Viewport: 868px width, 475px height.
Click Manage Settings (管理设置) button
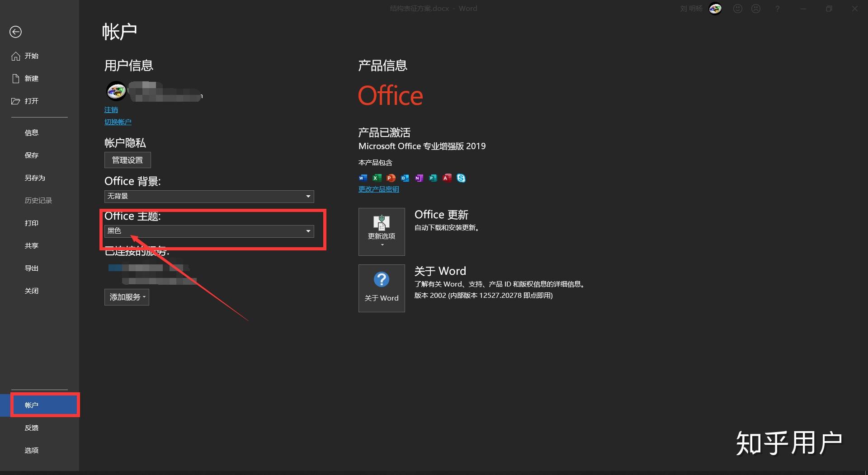point(127,160)
